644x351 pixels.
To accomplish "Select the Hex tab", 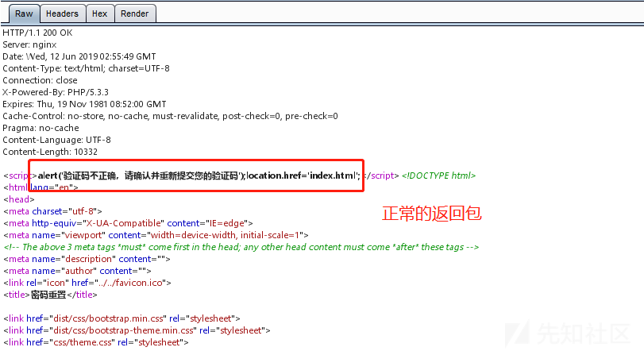I will pyautogui.click(x=99, y=13).
